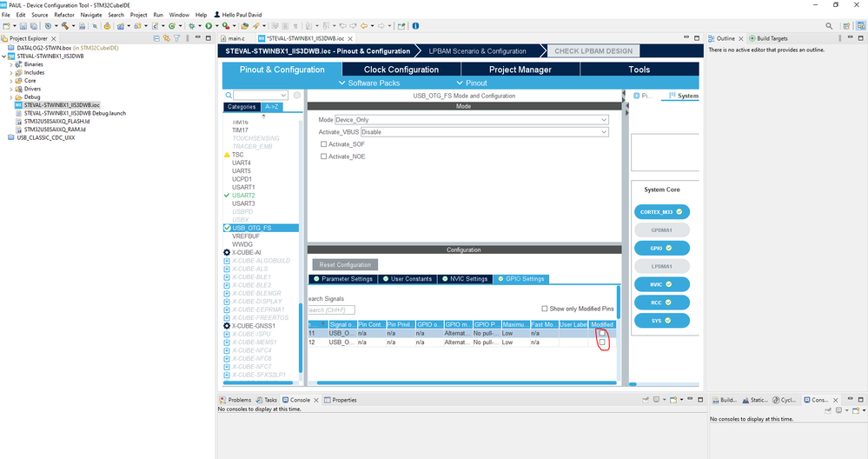Screen dimensions: 868x459
Task: Click the Search Signals input field
Action: 330,310
